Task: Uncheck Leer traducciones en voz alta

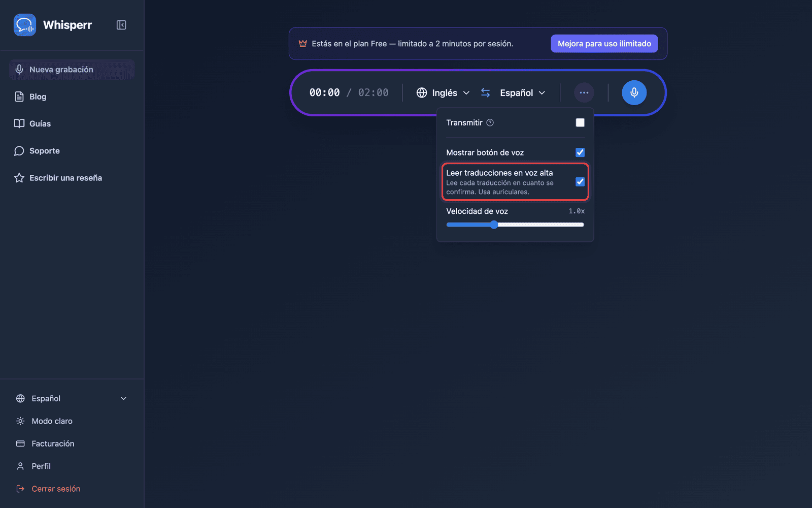Action: (580, 182)
